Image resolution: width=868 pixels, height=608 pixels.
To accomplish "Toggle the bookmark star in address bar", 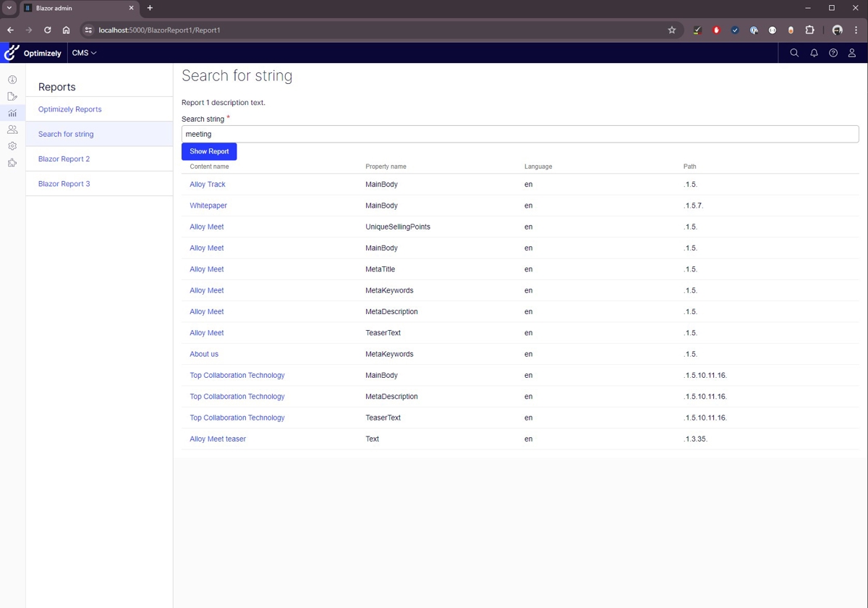I will (672, 30).
